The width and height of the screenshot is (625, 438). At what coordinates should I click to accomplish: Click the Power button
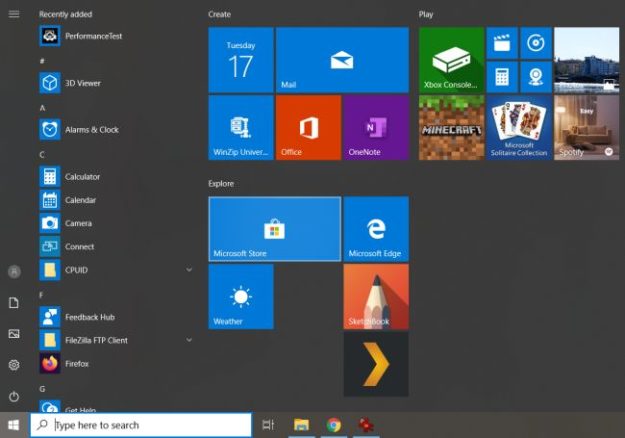pyautogui.click(x=14, y=397)
